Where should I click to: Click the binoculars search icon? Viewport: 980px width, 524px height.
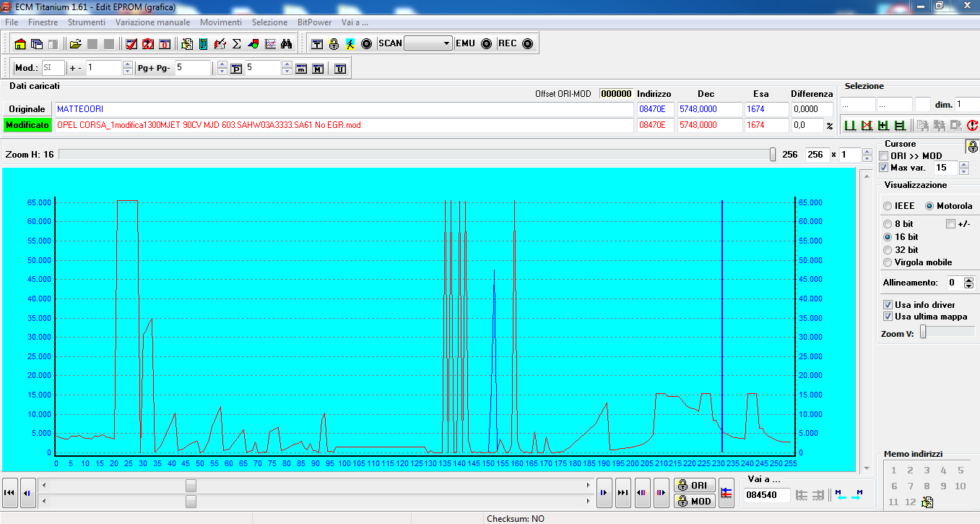tap(286, 44)
